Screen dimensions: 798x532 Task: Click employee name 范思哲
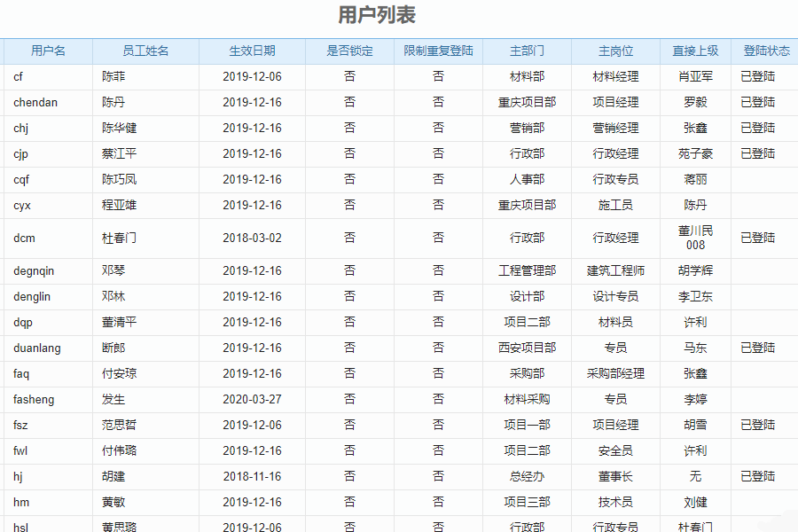[119, 425]
